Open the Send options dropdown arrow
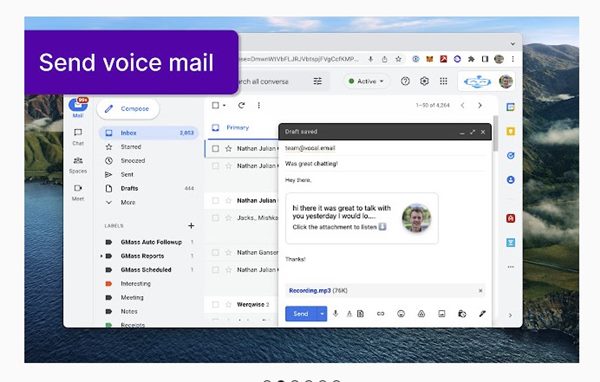Viewport: 600px width, 382px height. [322, 314]
